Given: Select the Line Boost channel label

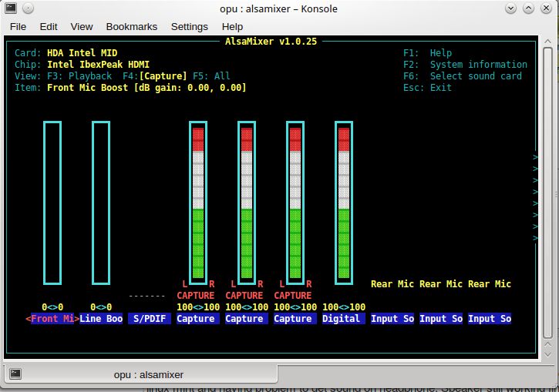Looking at the screenshot, I should [101, 318].
